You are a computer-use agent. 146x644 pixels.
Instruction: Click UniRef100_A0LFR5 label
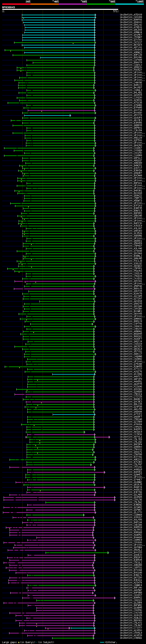tap(131, 520)
